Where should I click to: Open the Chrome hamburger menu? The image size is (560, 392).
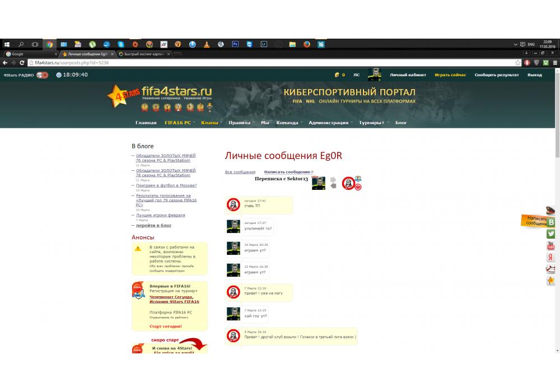pos(554,63)
